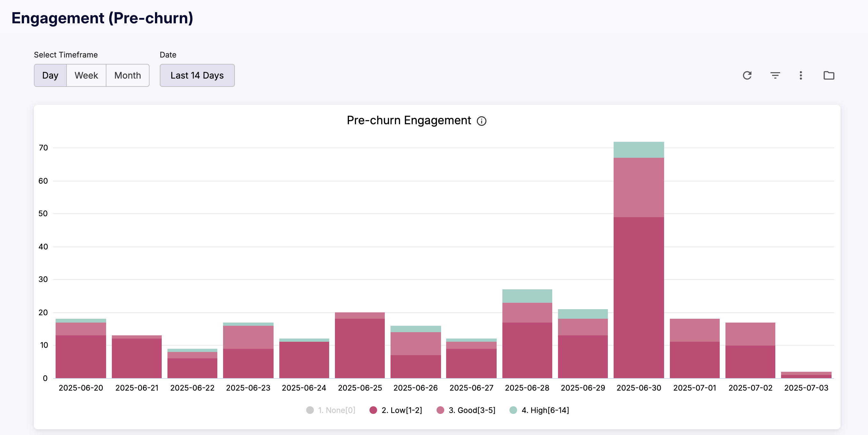Toggle the 1. None[0] legend series
The image size is (868, 435).
point(330,410)
